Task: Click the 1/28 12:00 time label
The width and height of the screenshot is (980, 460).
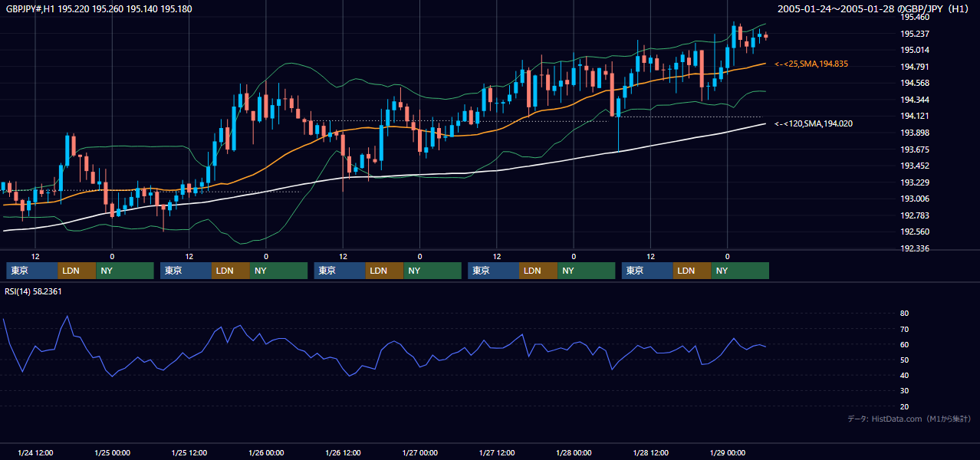Action: pyautogui.click(x=651, y=453)
